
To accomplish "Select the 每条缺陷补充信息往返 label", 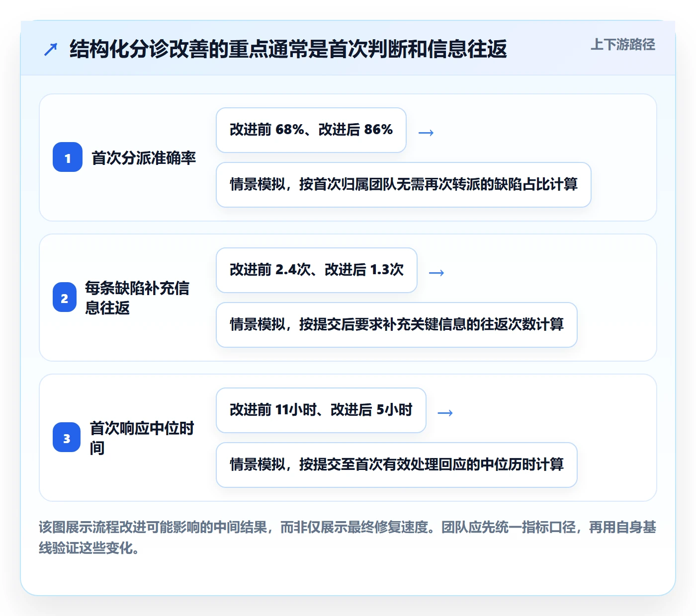I will tap(137, 298).
